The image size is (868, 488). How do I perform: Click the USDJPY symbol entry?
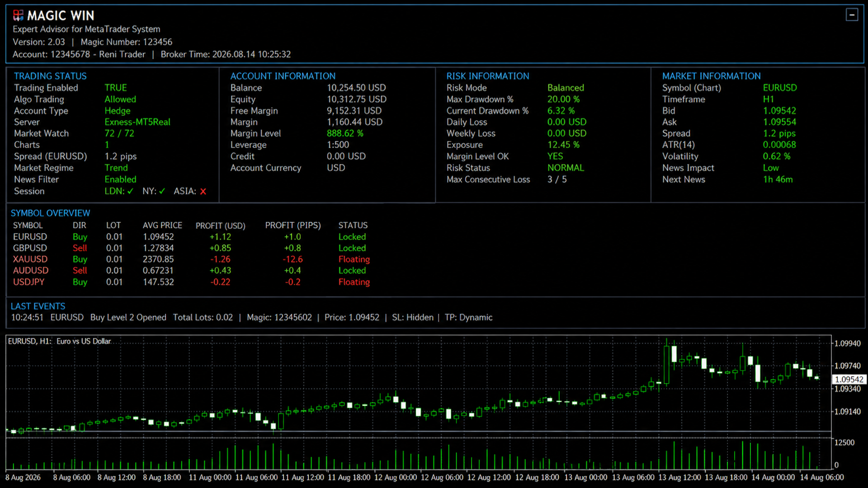click(28, 282)
